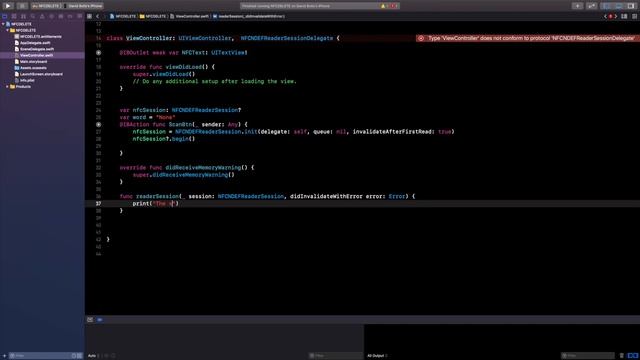Viewport: 640px width, 360px height.
Task: Select ViewController.swift in navigator
Action: coord(33,55)
